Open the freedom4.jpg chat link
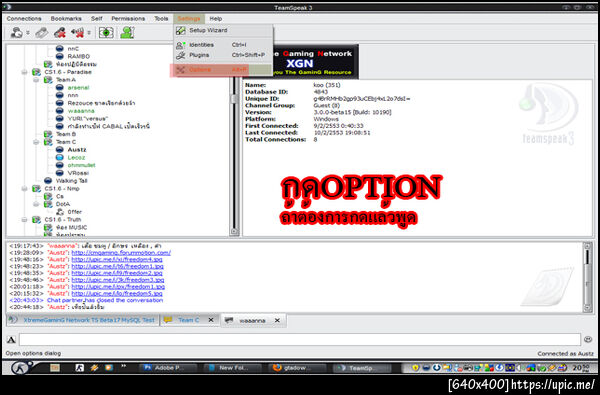 coord(117,260)
